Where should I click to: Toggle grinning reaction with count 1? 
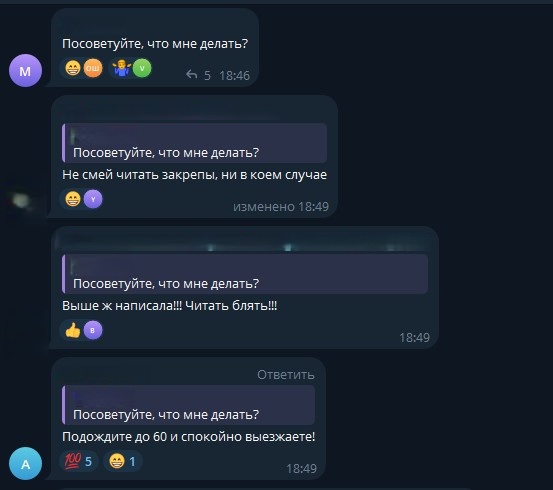click(122, 461)
